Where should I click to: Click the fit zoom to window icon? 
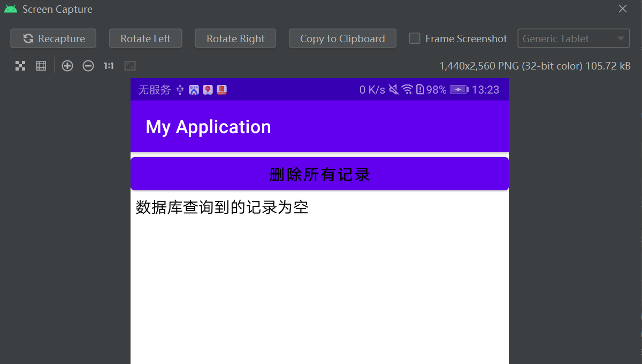130,66
